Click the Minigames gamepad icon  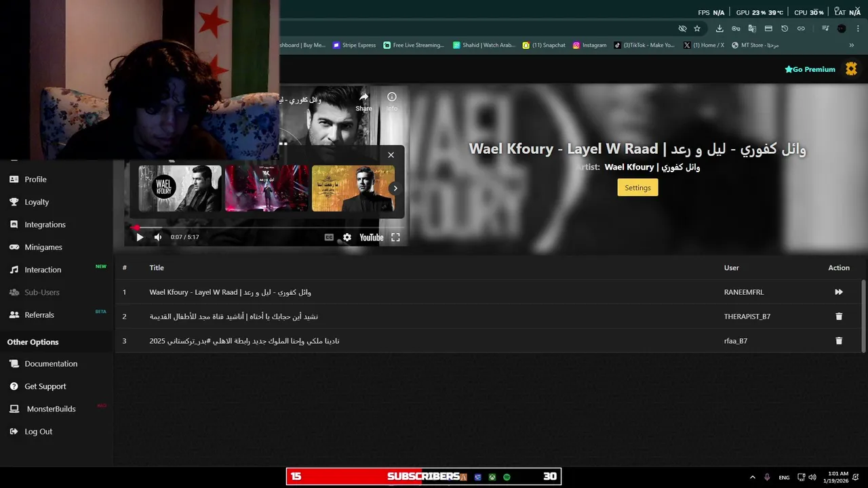[14, 247]
